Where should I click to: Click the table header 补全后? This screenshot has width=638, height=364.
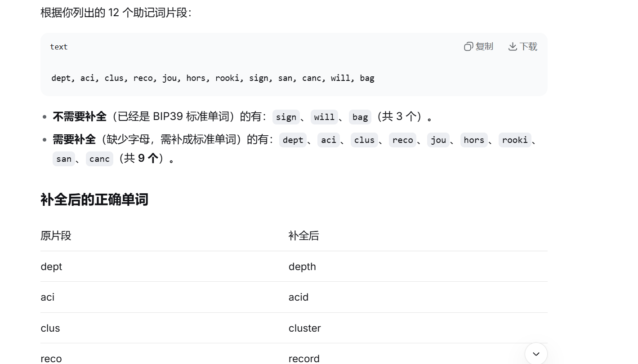[303, 236]
